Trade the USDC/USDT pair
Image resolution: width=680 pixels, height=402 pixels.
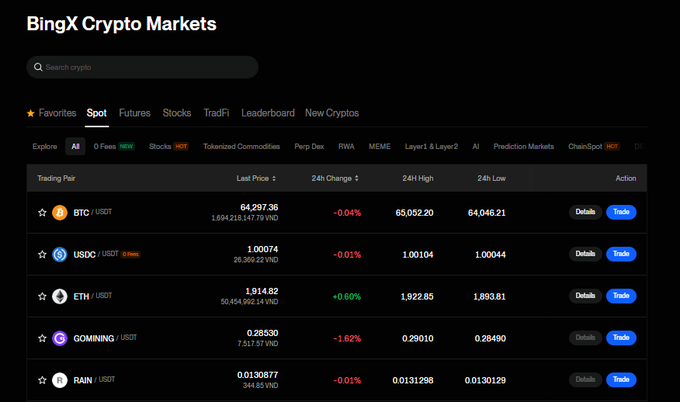[621, 254]
